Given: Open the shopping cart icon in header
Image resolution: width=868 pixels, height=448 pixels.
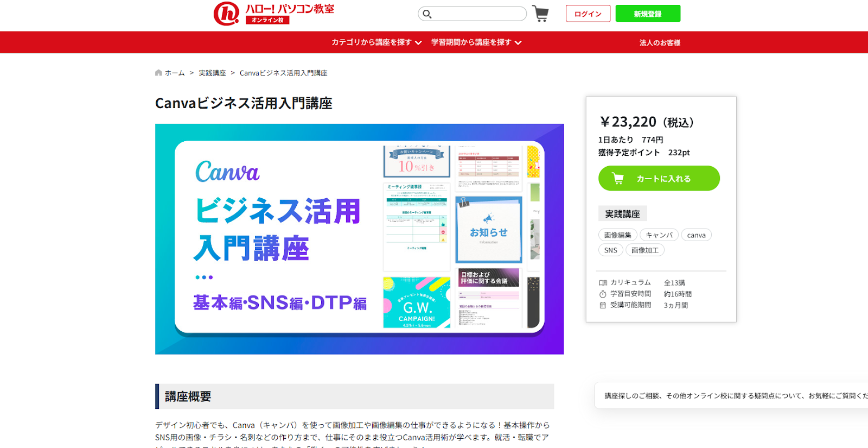Looking at the screenshot, I should pyautogui.click(x=540, y=14).
